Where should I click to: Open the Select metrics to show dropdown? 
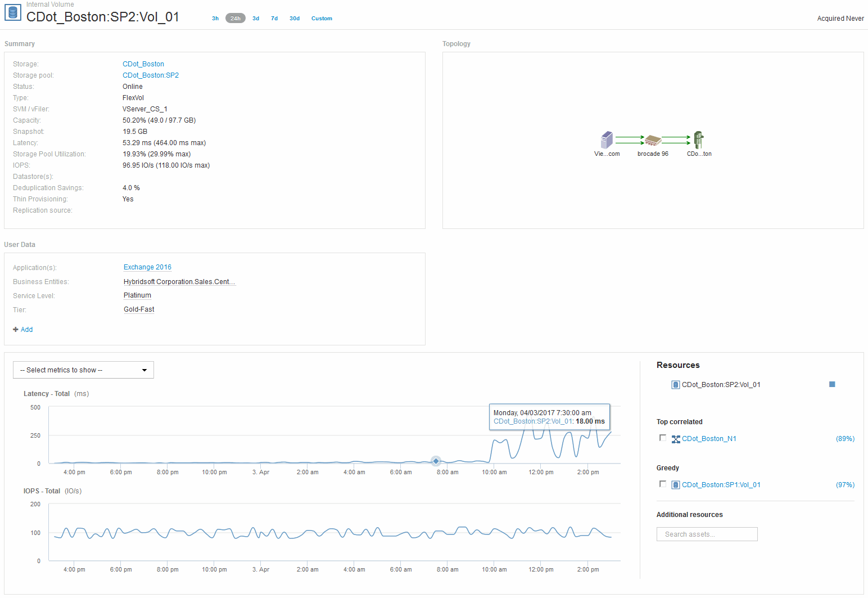[83, 370]
